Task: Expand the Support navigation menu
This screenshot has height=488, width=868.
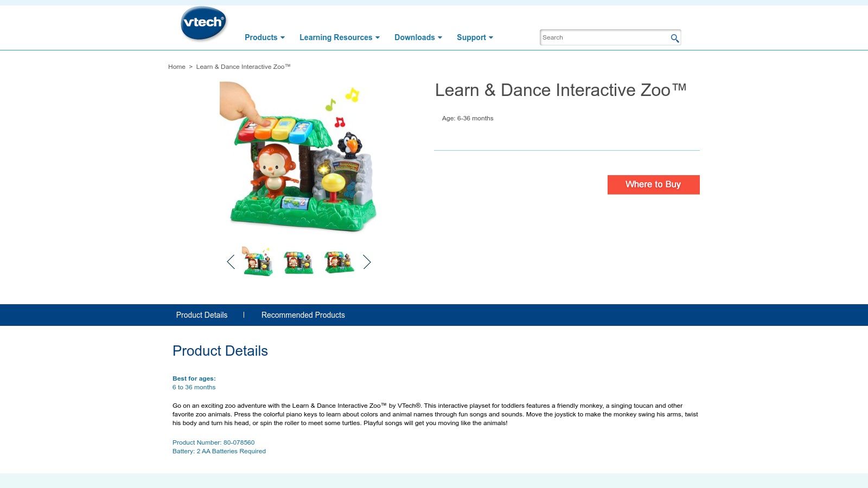Action: pos(471,37)
